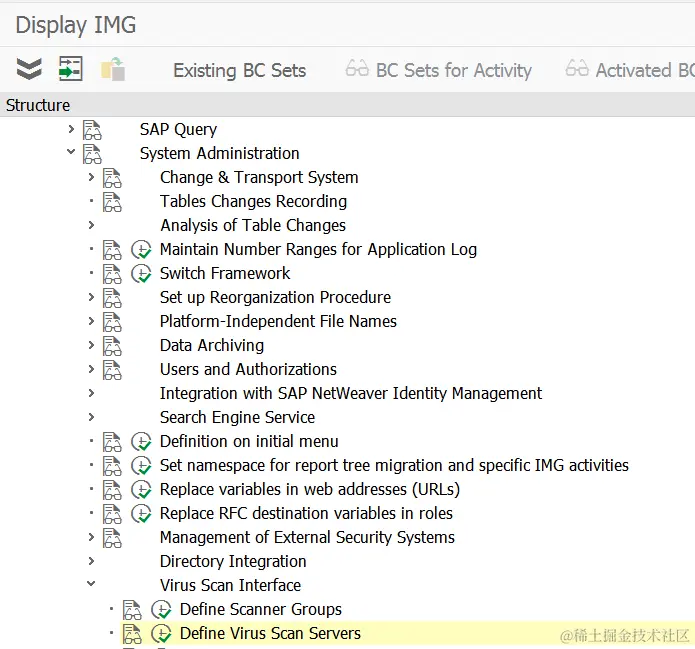This screenshot has width=695, height=649.
Task: Expand the SAP Query node
Action: tap(71, 129)
